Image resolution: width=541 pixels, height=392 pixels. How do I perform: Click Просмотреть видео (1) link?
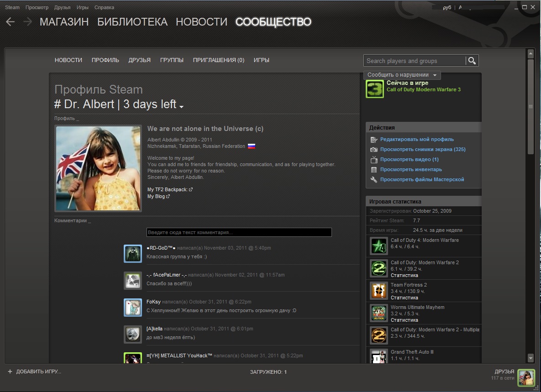(409, 159)
